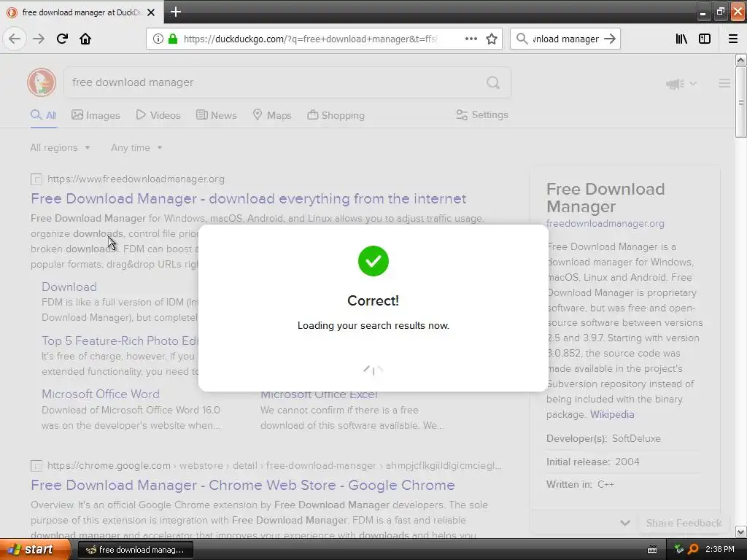Toggle the sidebar view icon
Image resolution: width=747 pixels, height=560 pixels.
click(705, 39)
